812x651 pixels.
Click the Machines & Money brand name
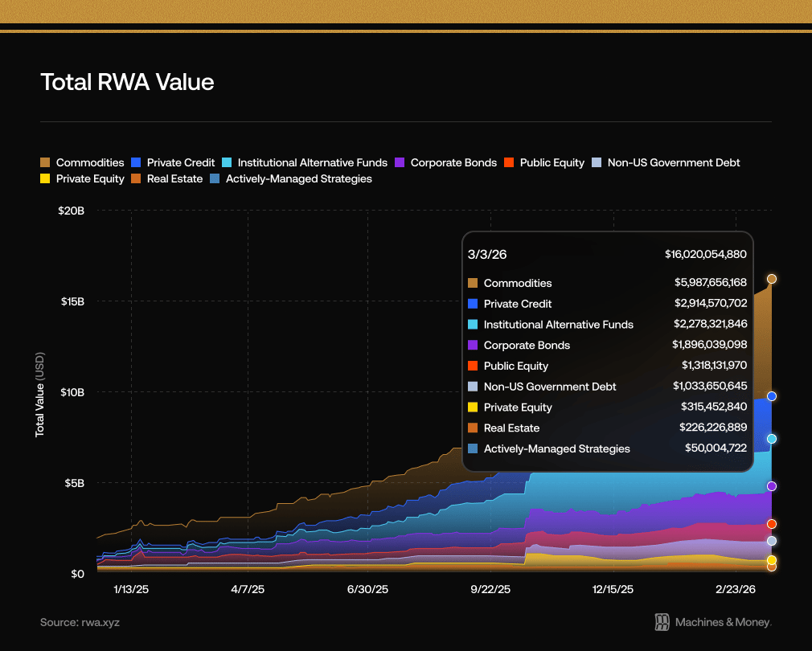point(724,622)
